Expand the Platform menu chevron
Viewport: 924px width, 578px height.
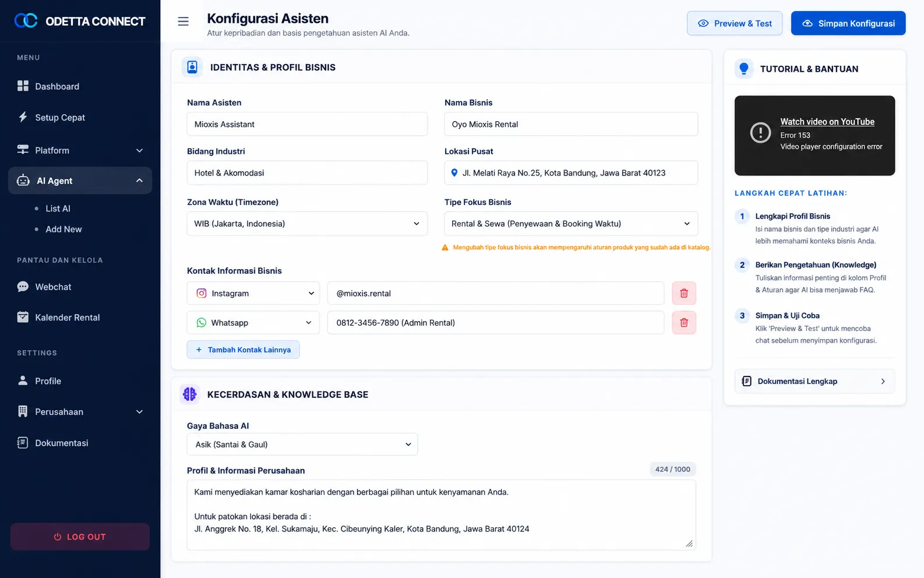point(139,150)
